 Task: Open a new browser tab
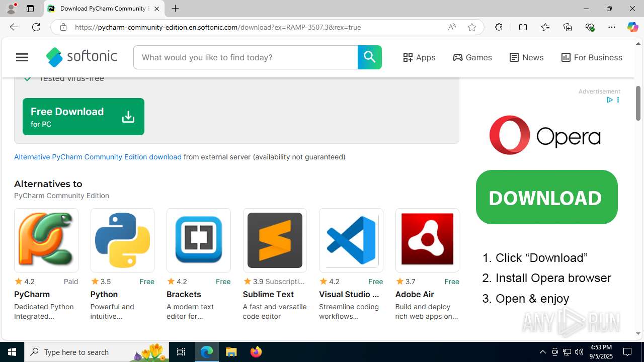tap(175, 9)
